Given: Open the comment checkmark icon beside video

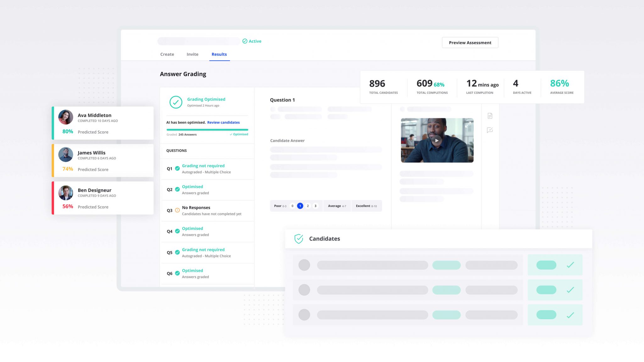Looking at the screenshot, I should 490,130.
